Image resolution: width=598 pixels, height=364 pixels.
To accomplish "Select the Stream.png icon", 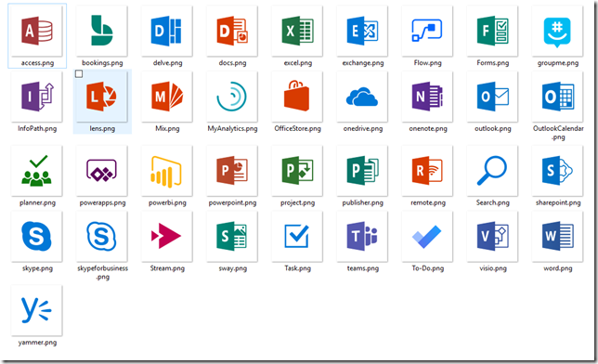I will (167, 236).
